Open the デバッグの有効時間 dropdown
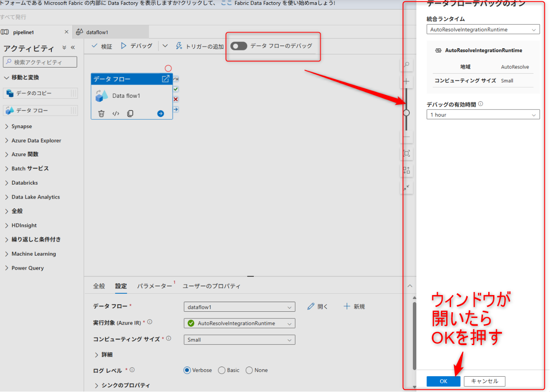The height and width of the screenshot is (392, 554). (x=483, y=114)
